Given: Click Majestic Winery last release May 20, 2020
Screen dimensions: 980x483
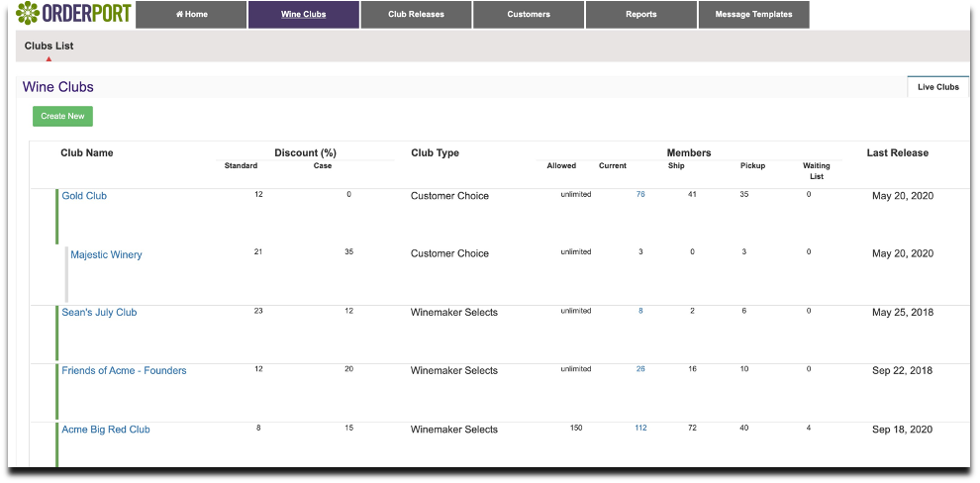Looking at the screenshot, I should pos(903,253).
